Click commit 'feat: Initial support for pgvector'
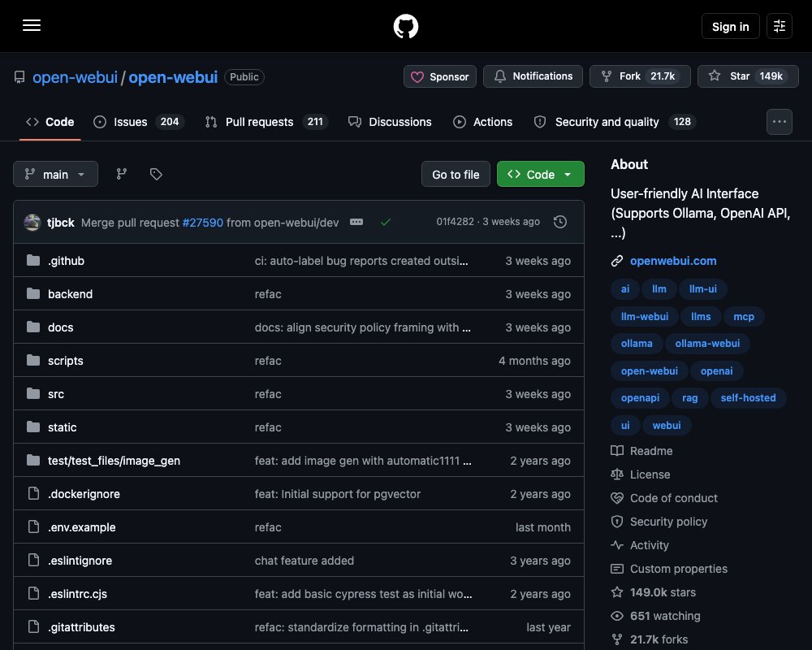The height and width of the screenshot is (650, 812). click(338, 494)
